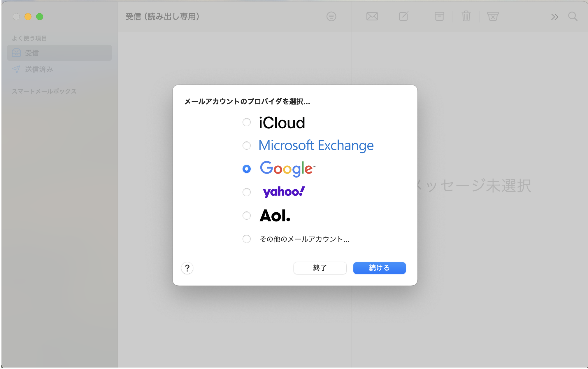This screenshot has width=588, height=369.
Task: Select the Aol radio button
Action: point(247,216)
